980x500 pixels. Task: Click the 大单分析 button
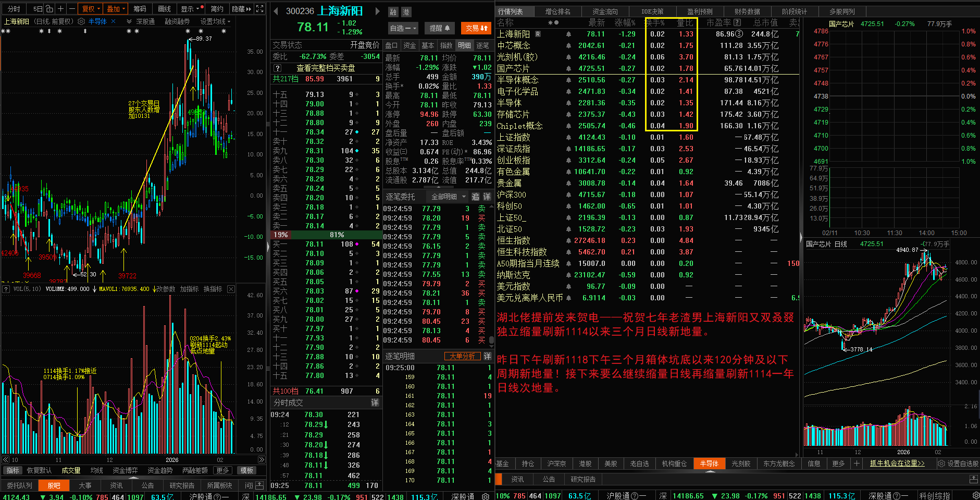[462, 356]
